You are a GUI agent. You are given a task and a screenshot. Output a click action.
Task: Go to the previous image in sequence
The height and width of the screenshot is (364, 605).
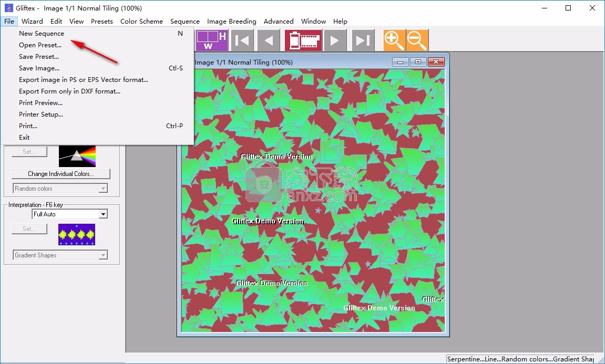[269, 40]
